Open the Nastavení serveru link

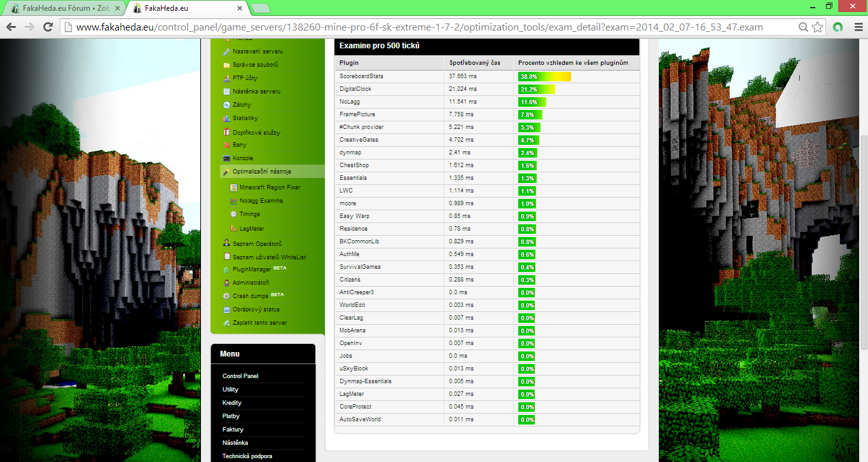(x=258, y=51)
